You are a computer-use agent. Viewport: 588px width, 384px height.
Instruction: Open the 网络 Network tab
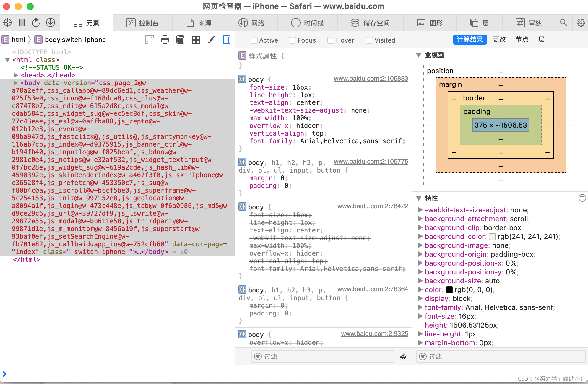tap(251, 23)
